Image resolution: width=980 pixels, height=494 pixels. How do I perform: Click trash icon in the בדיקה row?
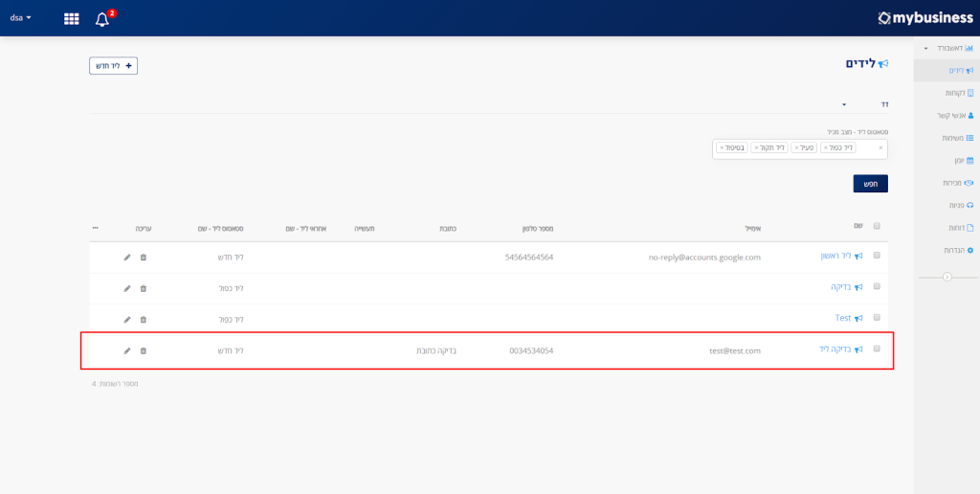[144, 288]
